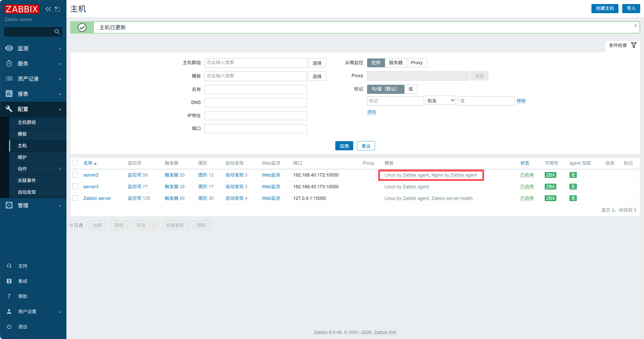The height and width of the screenshot is (339, 644).
Task: Select 服务器 for 从哪监控
Action: click(x=396, y=63)
